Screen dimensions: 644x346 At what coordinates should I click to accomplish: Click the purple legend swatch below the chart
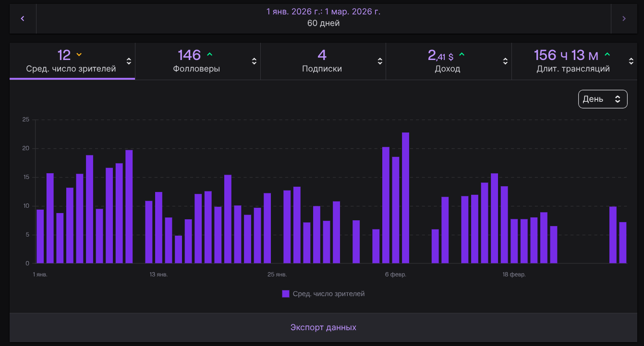point(286,294)
